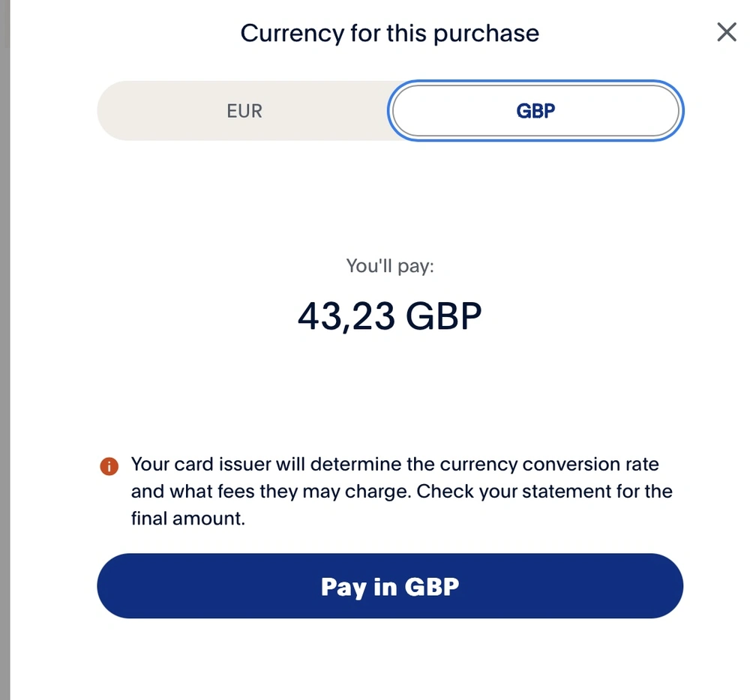Close the currency selection dialog
This screenshot has height=700, width=750.
tap(726, 32)
